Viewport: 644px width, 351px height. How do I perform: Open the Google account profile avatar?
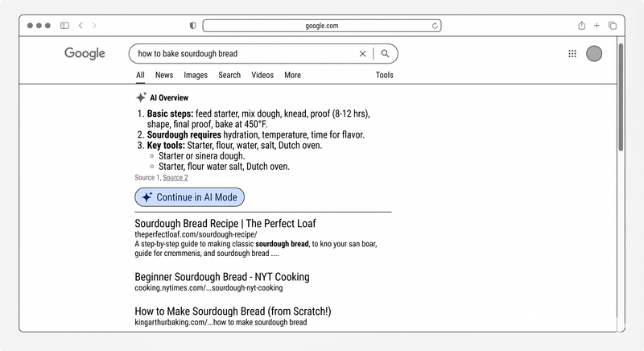[x=594, y=54]
